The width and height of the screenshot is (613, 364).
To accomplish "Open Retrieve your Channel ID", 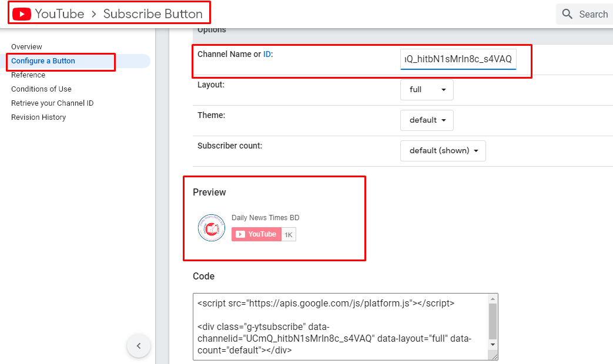I will point(52,103).
